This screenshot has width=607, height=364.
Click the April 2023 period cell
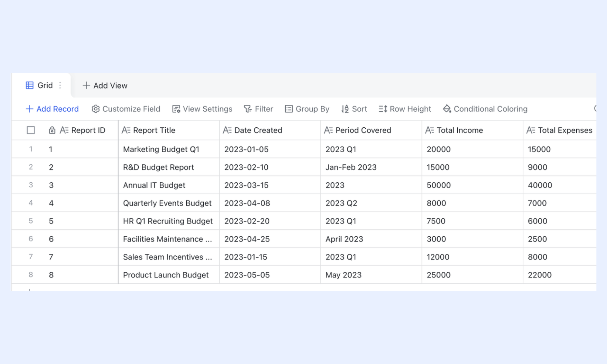click(371, 239)
